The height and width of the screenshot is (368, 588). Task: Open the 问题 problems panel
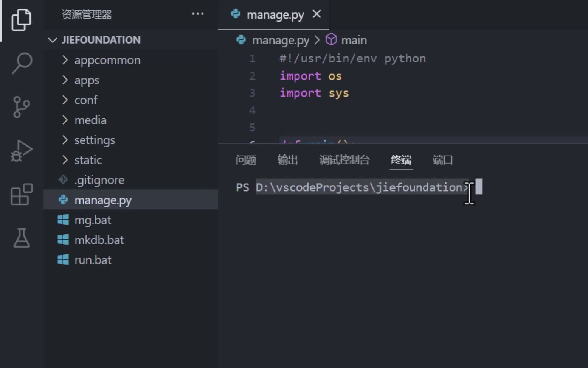[x=246, y=160]
